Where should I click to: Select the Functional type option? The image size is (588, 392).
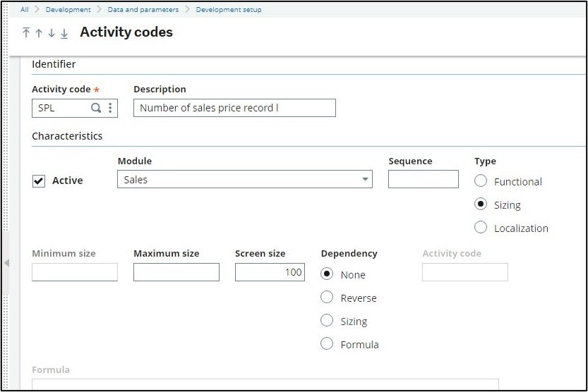point(481,181)
